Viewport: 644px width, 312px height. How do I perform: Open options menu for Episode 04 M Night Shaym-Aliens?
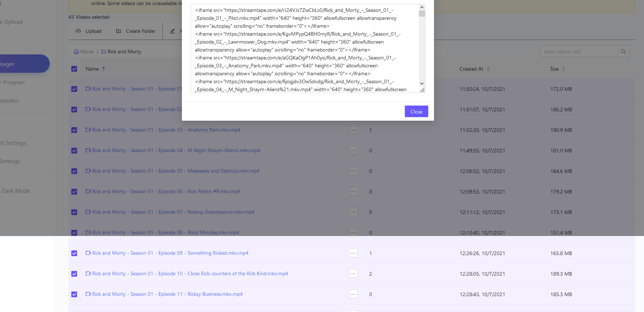click(x=353, y=150)
